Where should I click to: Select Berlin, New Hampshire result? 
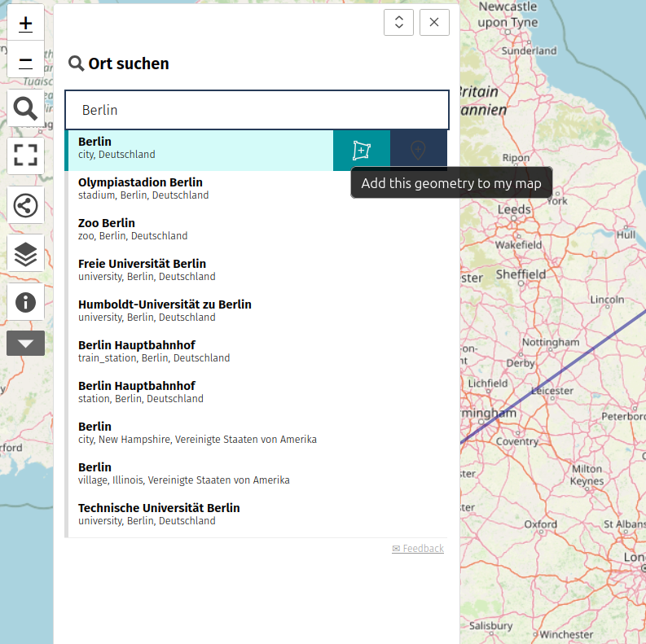(x=197, y=432)
